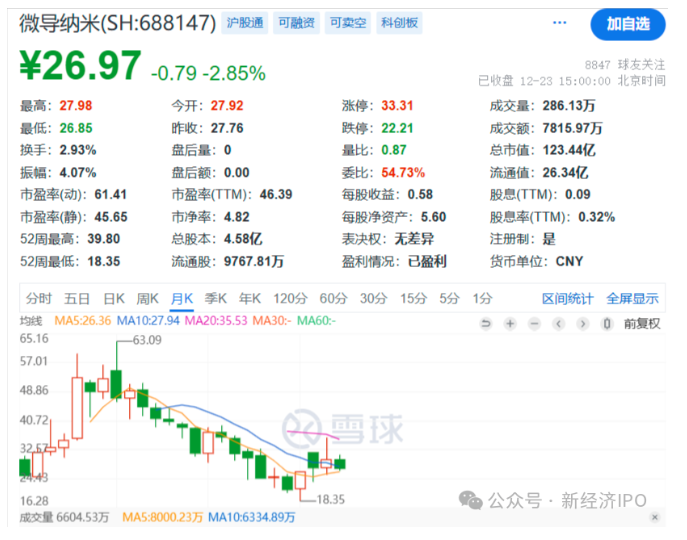Open 全屏显示 link
The image size is (687, 540).
(632, 299)
